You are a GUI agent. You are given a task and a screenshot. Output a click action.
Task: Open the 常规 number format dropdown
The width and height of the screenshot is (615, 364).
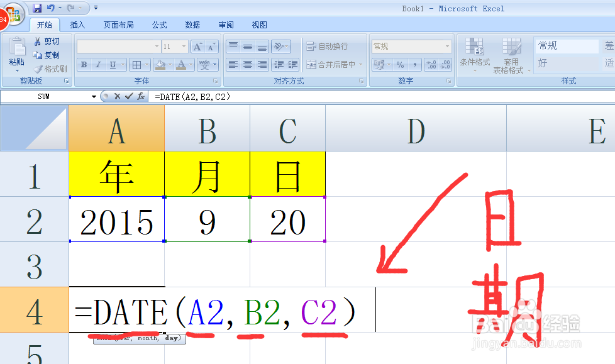tap(447, 47)
